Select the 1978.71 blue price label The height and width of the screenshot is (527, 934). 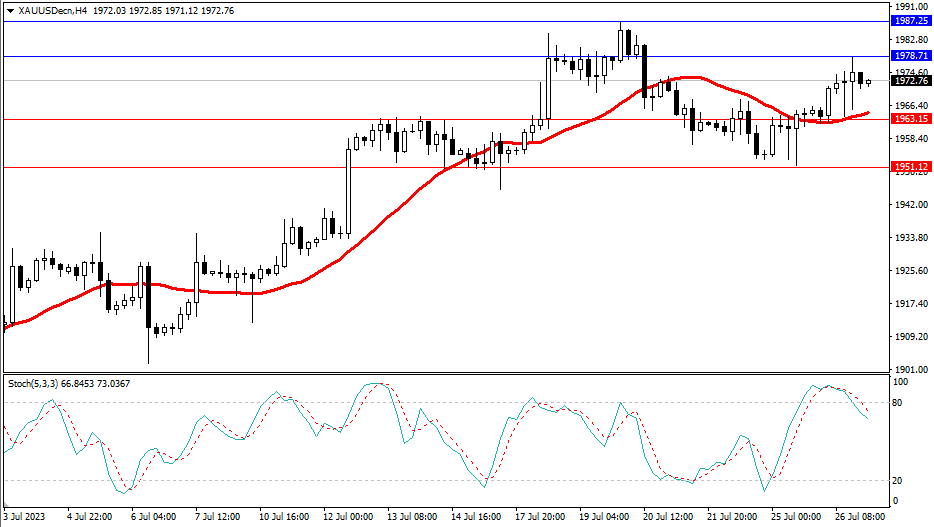pos(910,56)
